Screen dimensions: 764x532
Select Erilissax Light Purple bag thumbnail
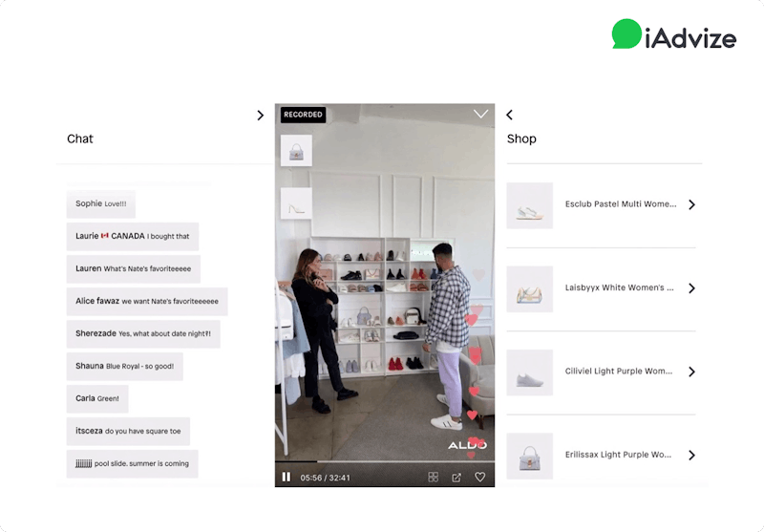pyautogui.click(x=530, y=456)
